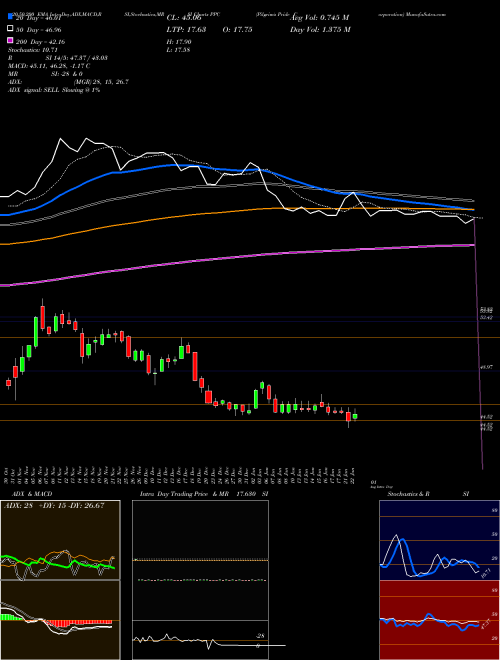
Task: Click the "MACD: 45.11, 46.28, -1.17 C" readout
Action: 49,66
